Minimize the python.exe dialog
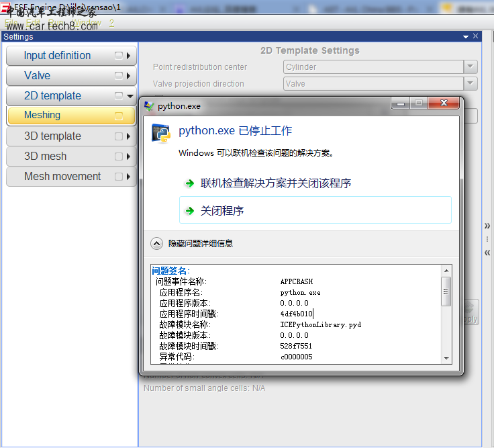The width and height of the screenshot is (494, 448). coord(401,103)
